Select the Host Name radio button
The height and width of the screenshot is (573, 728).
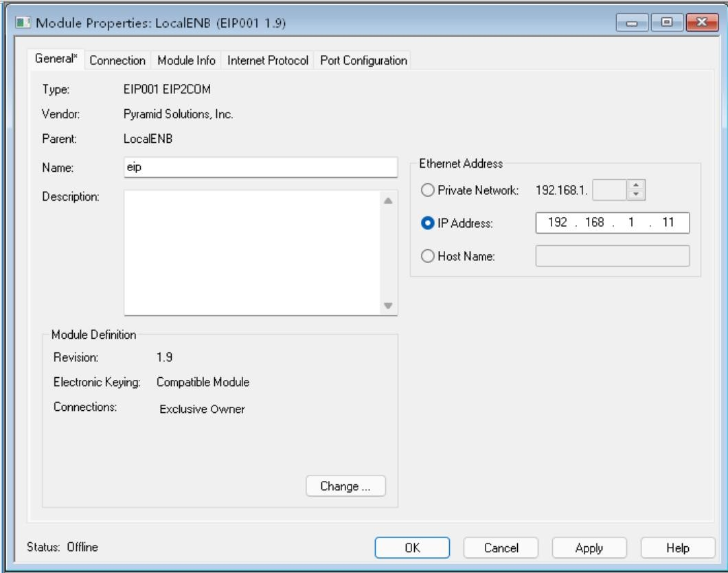click(427, 256)
